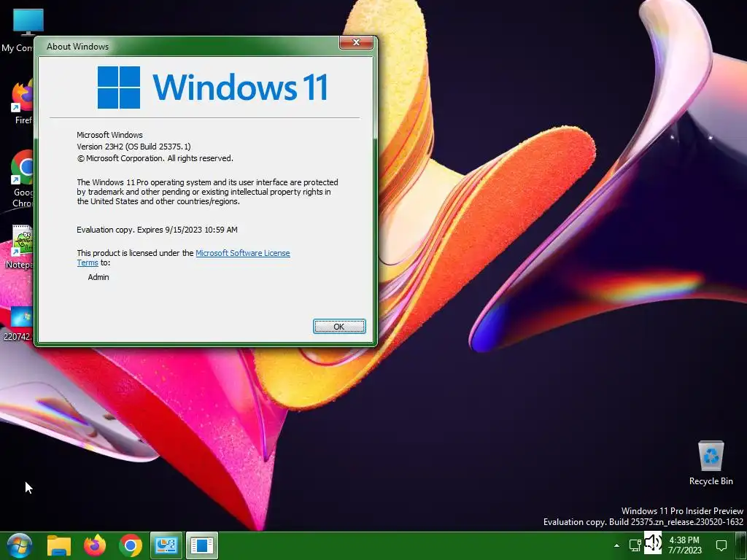Image resolution: width=747 pixels, height=560 pixels.
Task: Click the Microsoft Corporation copyright line
Action: coord(155,158)
